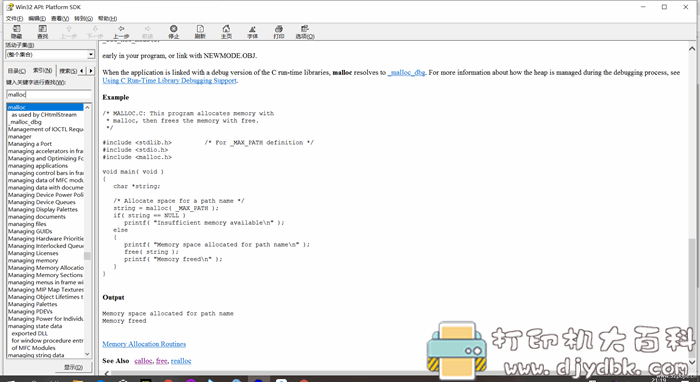Refresh the page with the 刷新 icon

pyautogui.click(x=200, y=32)
